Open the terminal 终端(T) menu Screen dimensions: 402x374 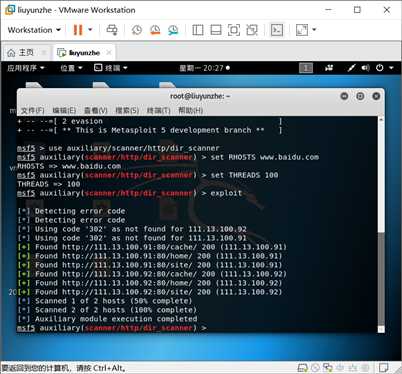tap(159, 110)
